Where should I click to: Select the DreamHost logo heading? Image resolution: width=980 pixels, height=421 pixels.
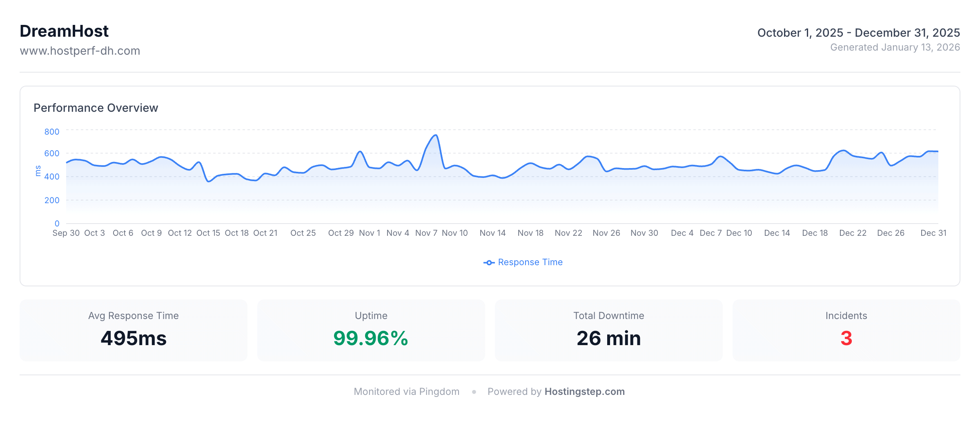(64, 31)
